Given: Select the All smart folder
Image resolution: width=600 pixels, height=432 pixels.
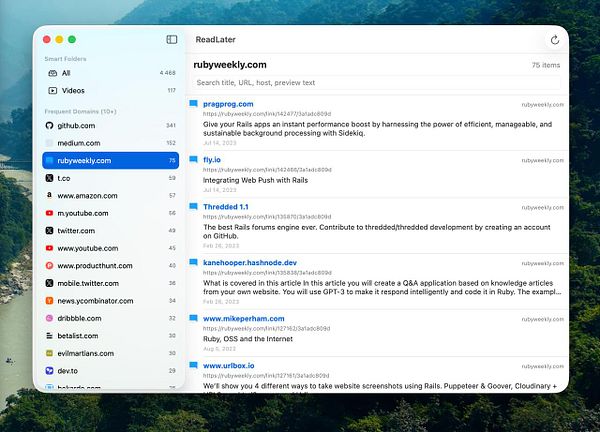Looking at the screenshot, I should (111, 73).
